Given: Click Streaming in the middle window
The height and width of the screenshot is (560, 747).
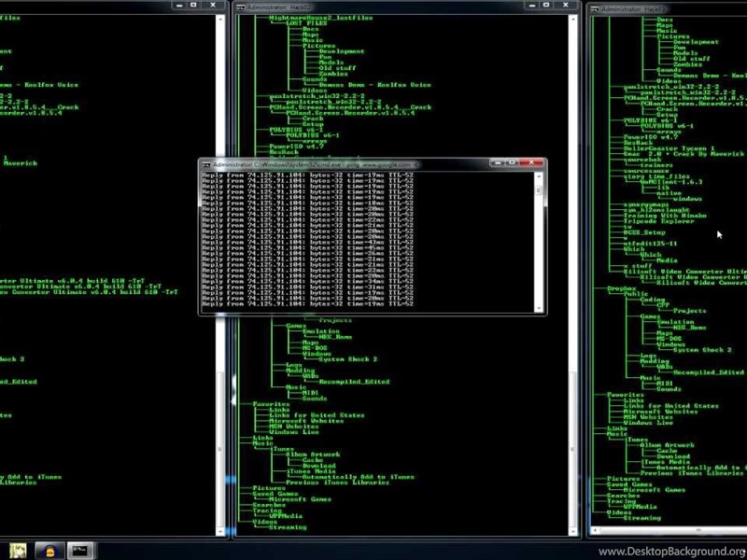Looking at the screenshot, I should 288,527.
